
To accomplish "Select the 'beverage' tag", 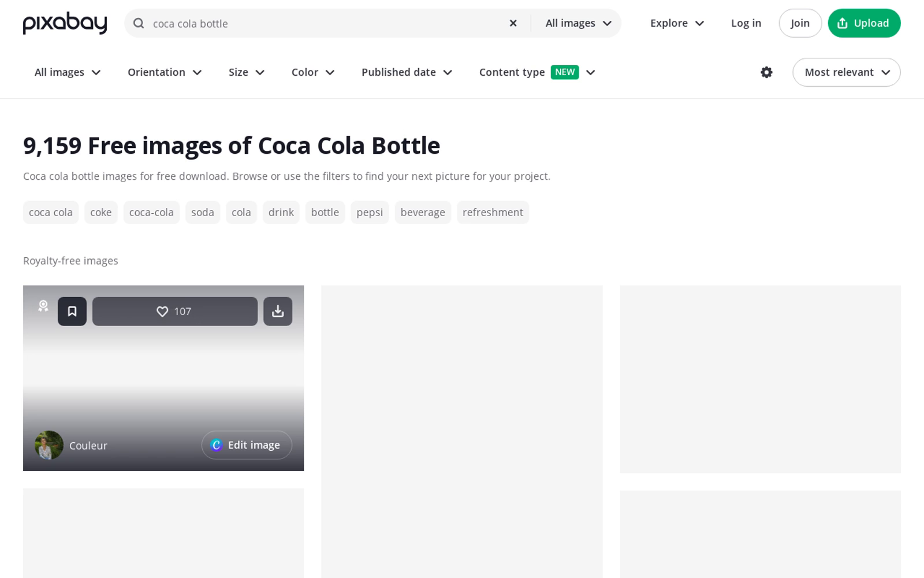I will click(x=423, y=212).
